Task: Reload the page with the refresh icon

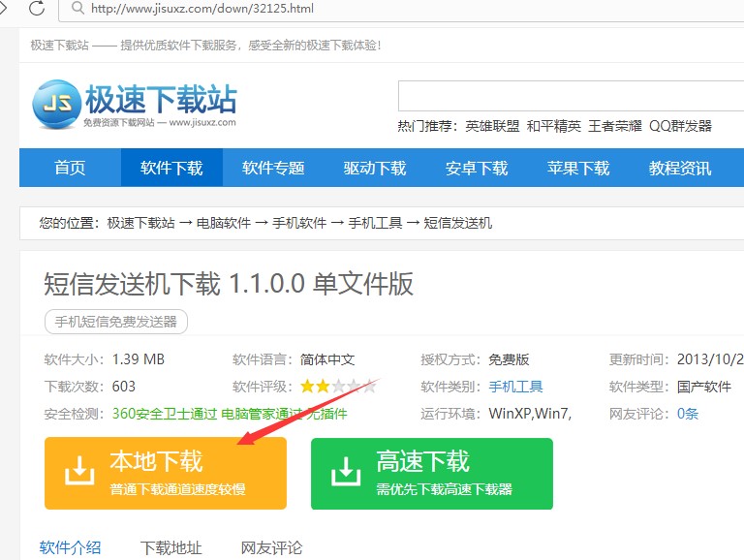Action: (x=37, y=8)
